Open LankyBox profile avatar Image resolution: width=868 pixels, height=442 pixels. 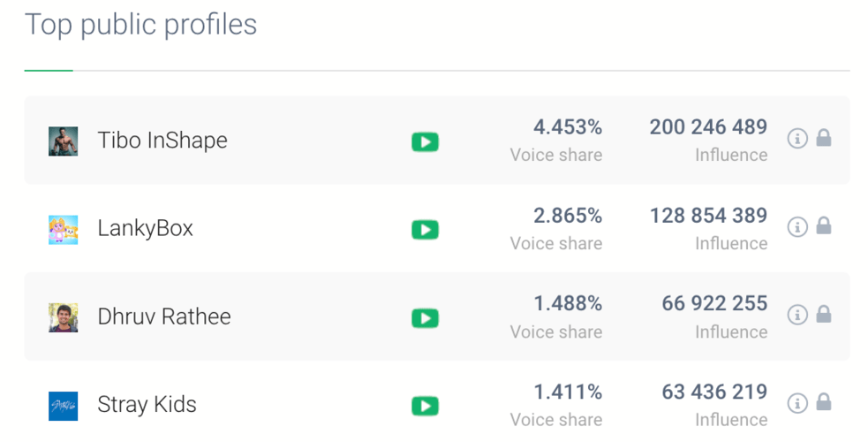[x=64, y=230]
